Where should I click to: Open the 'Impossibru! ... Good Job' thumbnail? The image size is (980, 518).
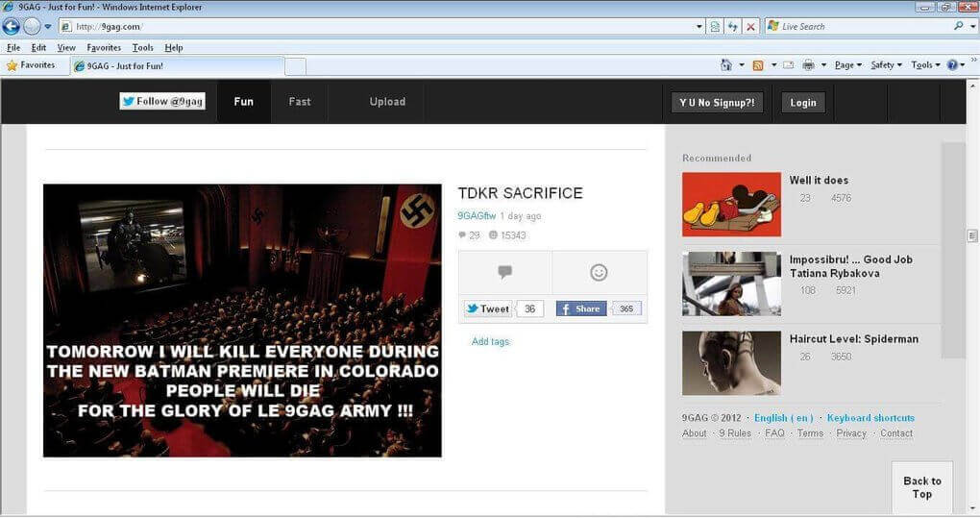pyautogui.click(x=731, y=284)
